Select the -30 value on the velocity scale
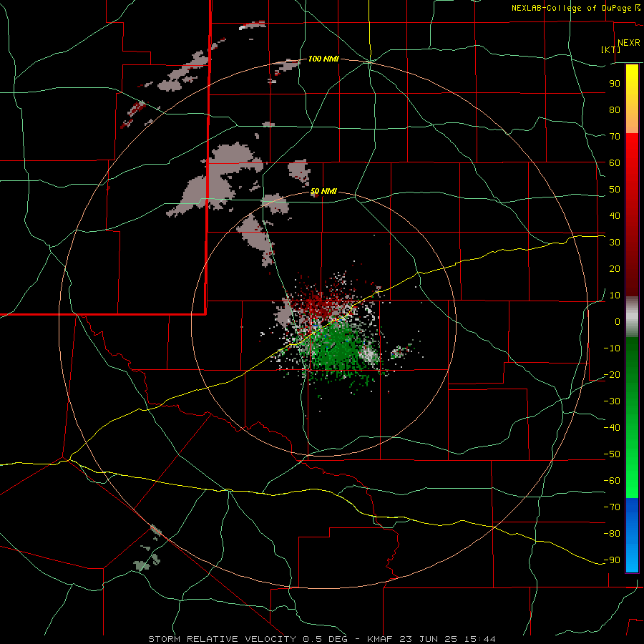 click(x=612, y=401)
